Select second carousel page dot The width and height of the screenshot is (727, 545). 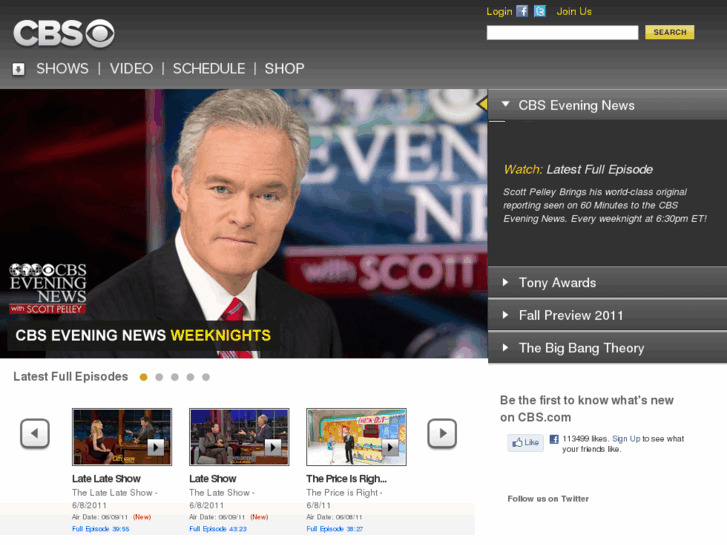pyautogui.click(x=159, y=377)
